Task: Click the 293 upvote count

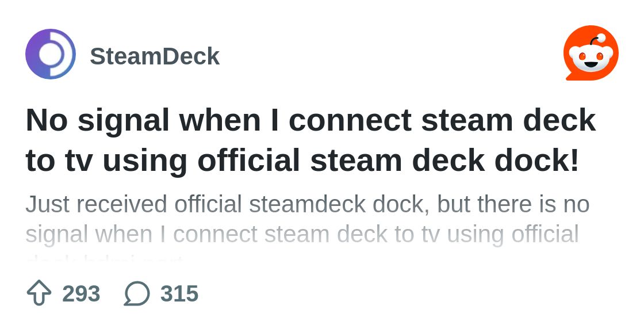Action: (81, 293)
